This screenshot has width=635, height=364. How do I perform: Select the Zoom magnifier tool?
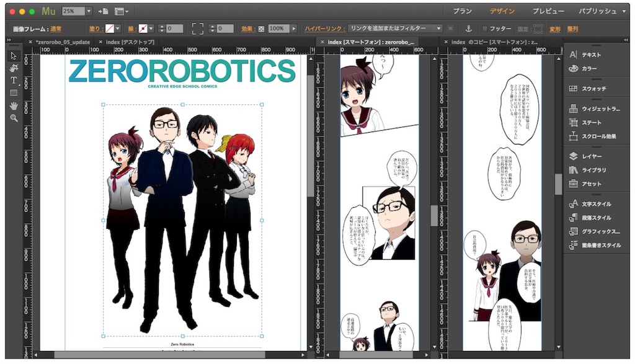point(14,118)
